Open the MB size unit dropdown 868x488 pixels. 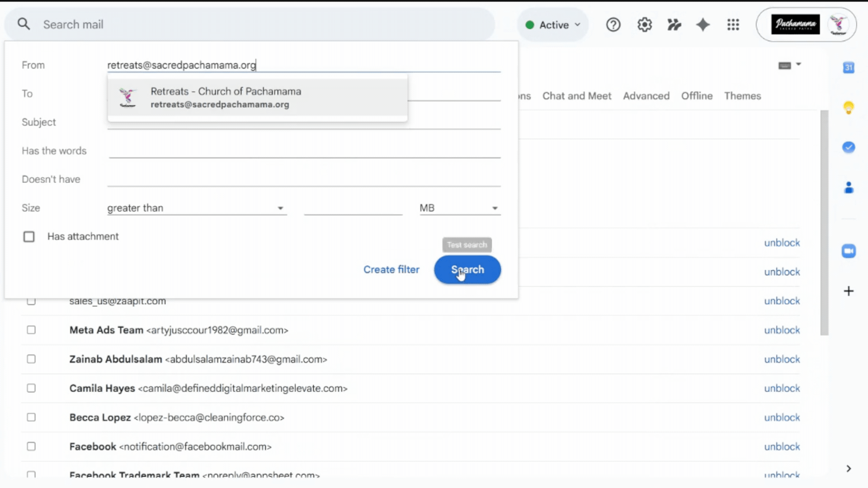460,208
